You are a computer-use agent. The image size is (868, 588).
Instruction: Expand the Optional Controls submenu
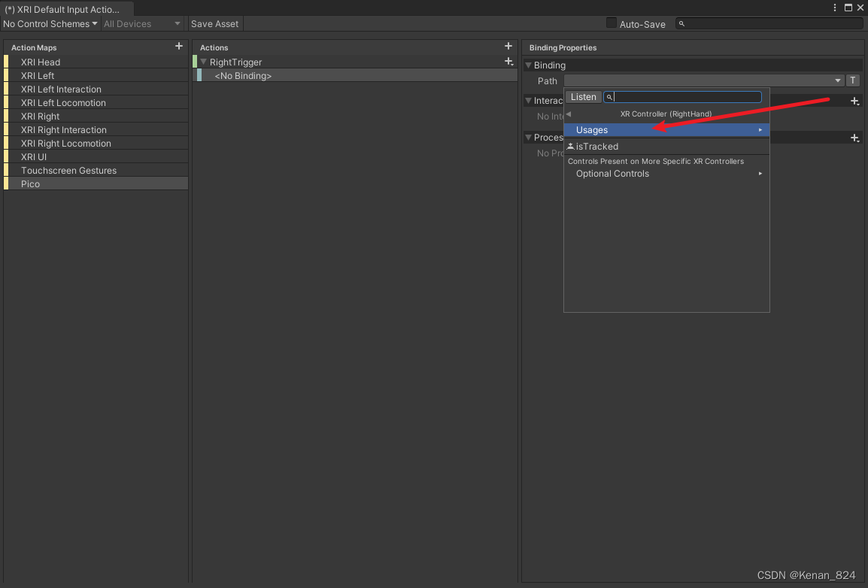[x=612, y=173]
